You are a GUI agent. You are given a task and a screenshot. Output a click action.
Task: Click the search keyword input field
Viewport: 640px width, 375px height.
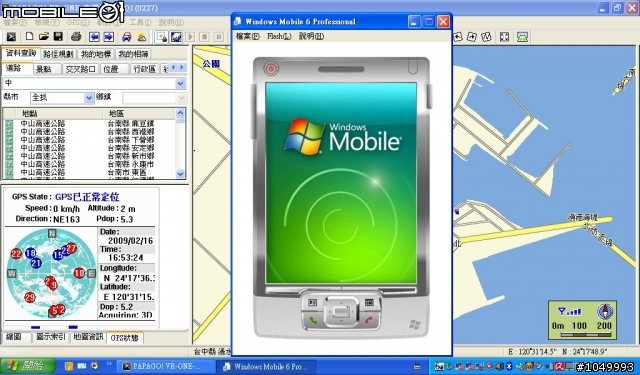click(x=89, y=83)
